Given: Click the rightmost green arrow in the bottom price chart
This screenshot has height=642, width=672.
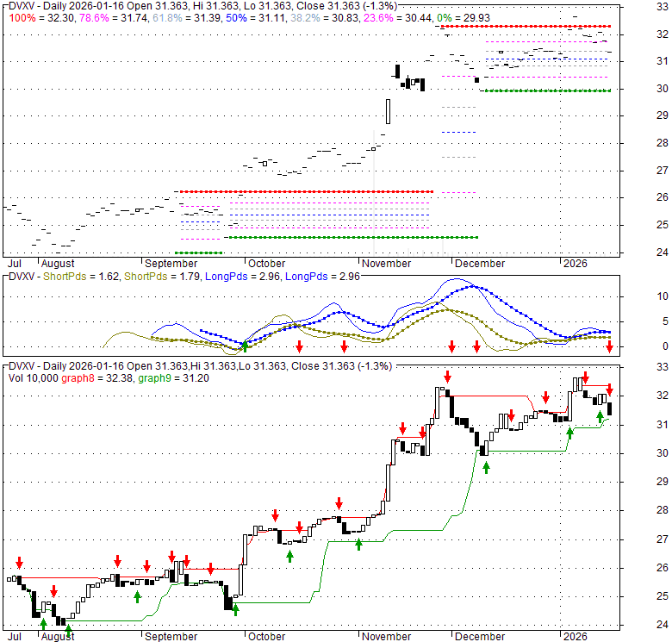Looking at the screenshot, I should [600, 417].
